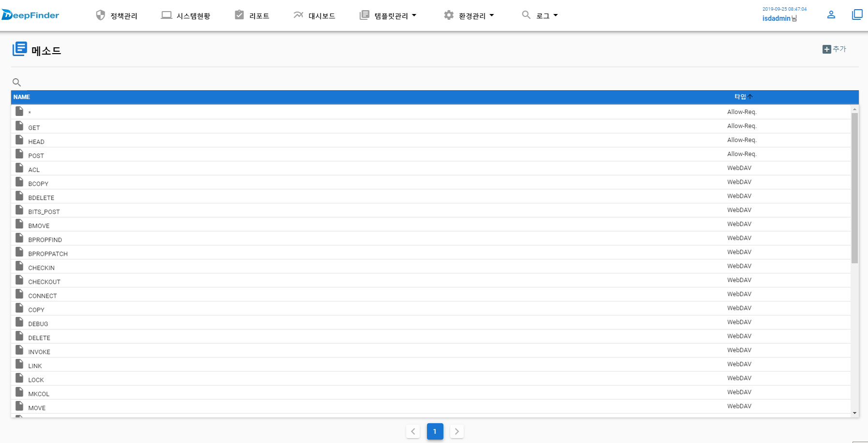Click the file icon in the CHECKIN row
The height and width of the screenshot is (443, 868).
[x=19, y=266]
